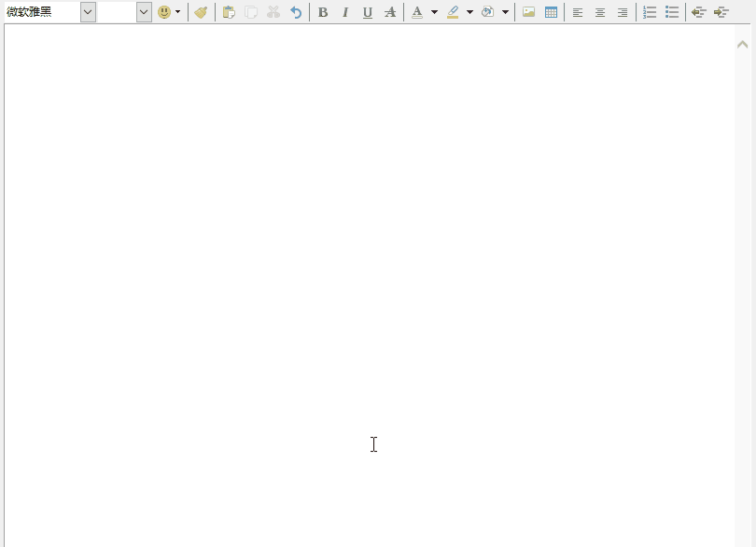Apply the font color

tap(417, 12)
